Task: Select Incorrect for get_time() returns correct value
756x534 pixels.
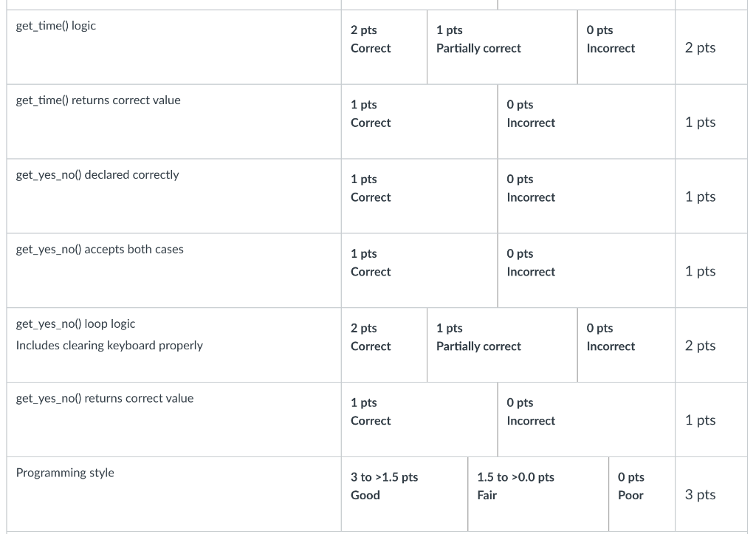Action: (531, 114)
